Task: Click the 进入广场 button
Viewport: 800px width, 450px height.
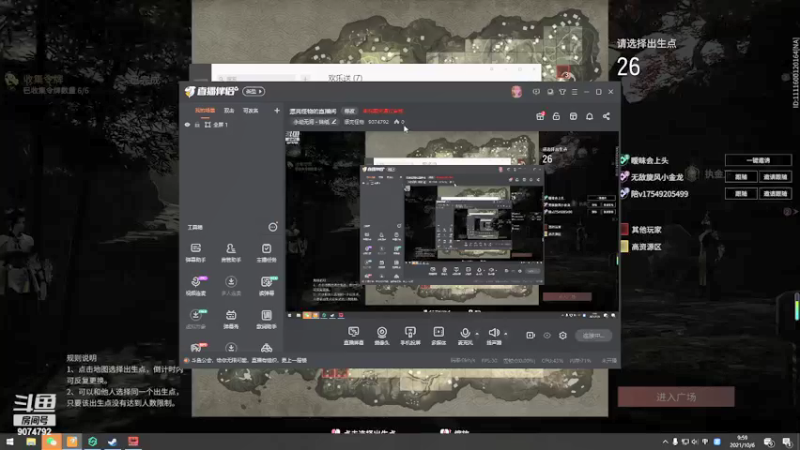Action: [x=676, y=397]
